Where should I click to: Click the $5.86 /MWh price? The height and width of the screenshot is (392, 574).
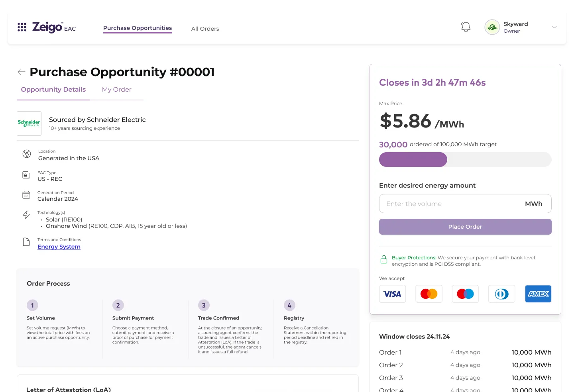pos(422,121)
